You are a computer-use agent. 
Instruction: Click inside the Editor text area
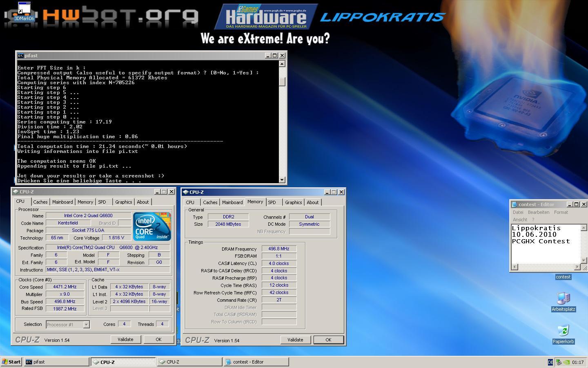pos(546,244)
